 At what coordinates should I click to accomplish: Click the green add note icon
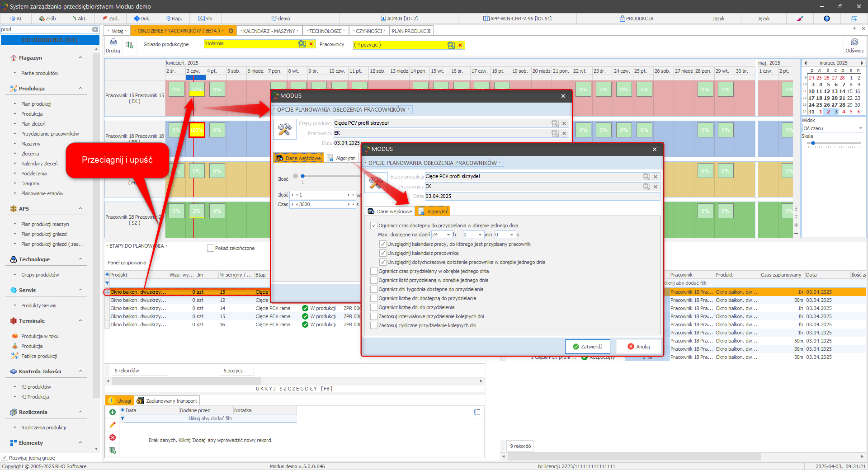(x=113, y=412)
